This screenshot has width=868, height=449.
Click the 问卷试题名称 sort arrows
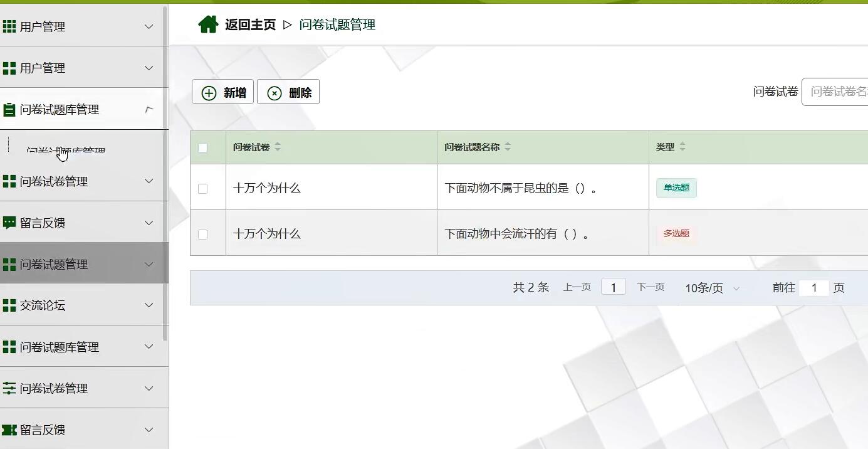(x=508, y=147)
